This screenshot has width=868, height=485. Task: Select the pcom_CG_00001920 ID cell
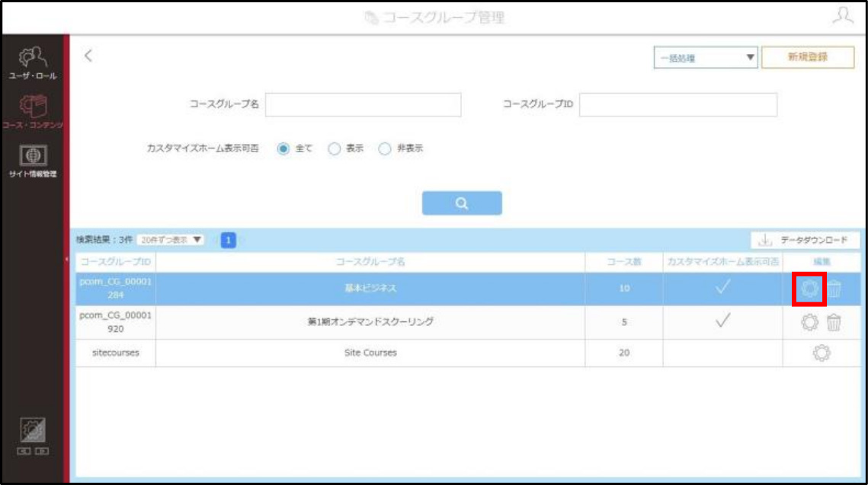click(116, 322)
